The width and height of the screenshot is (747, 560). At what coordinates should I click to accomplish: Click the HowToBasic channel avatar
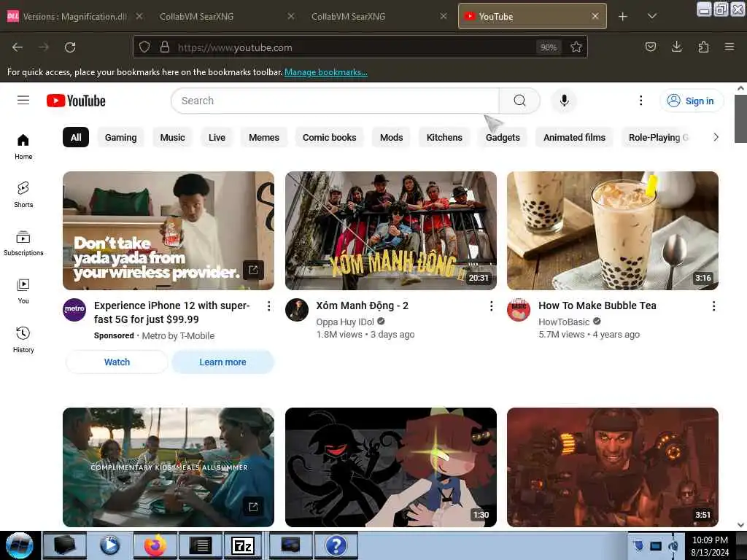pos(519,309)
